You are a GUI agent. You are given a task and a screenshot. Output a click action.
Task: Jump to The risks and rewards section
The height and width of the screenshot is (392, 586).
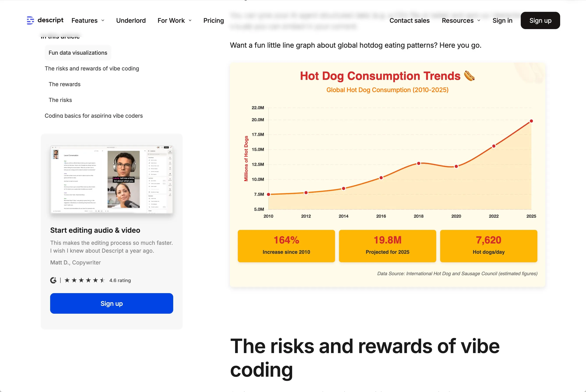click(92, 68)
